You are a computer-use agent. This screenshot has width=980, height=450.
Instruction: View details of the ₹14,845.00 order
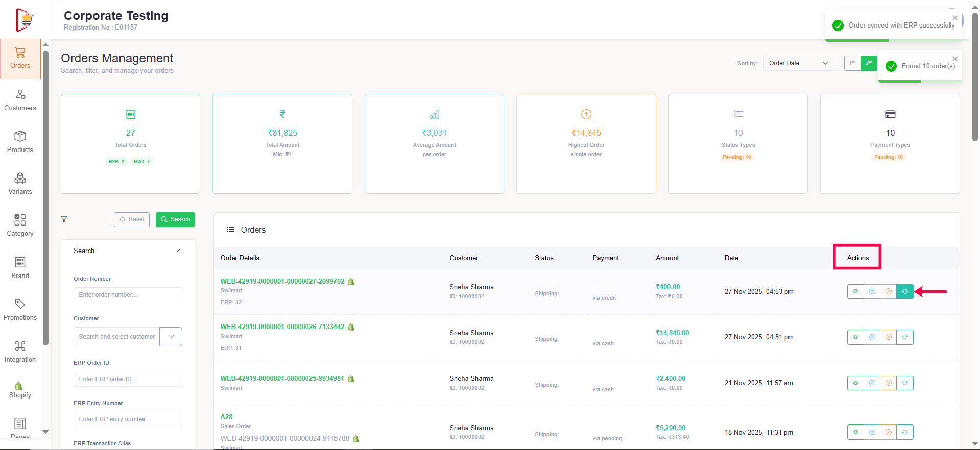pyautogui.click(x=855, y=337)
